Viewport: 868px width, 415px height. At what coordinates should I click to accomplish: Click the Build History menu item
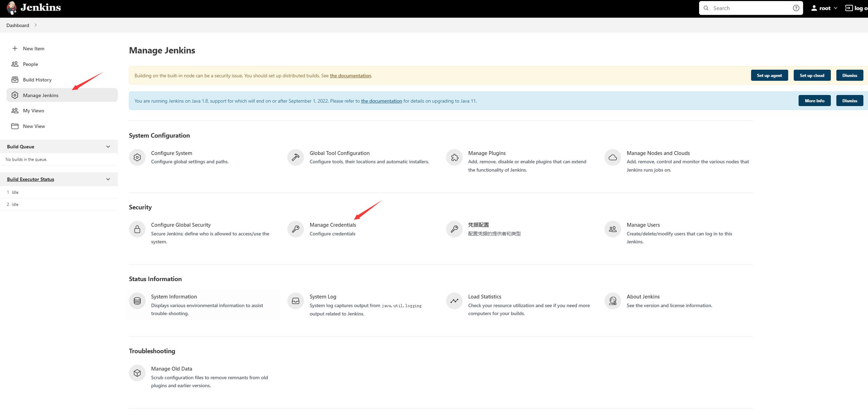click(36, 79)
